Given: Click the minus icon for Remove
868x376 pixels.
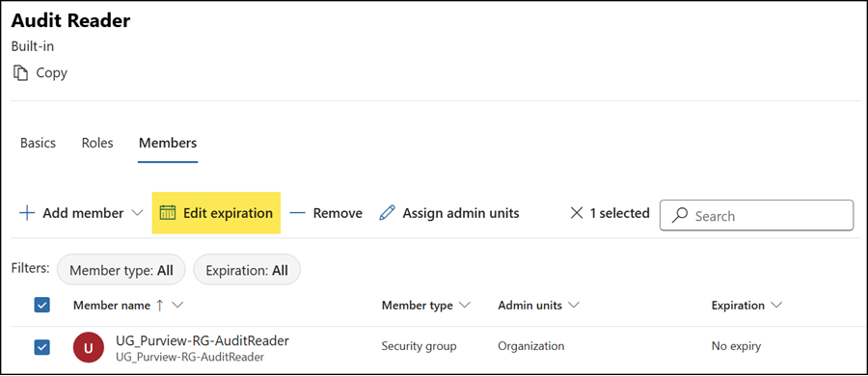Looking at the screenshot, I should point(297,213).
